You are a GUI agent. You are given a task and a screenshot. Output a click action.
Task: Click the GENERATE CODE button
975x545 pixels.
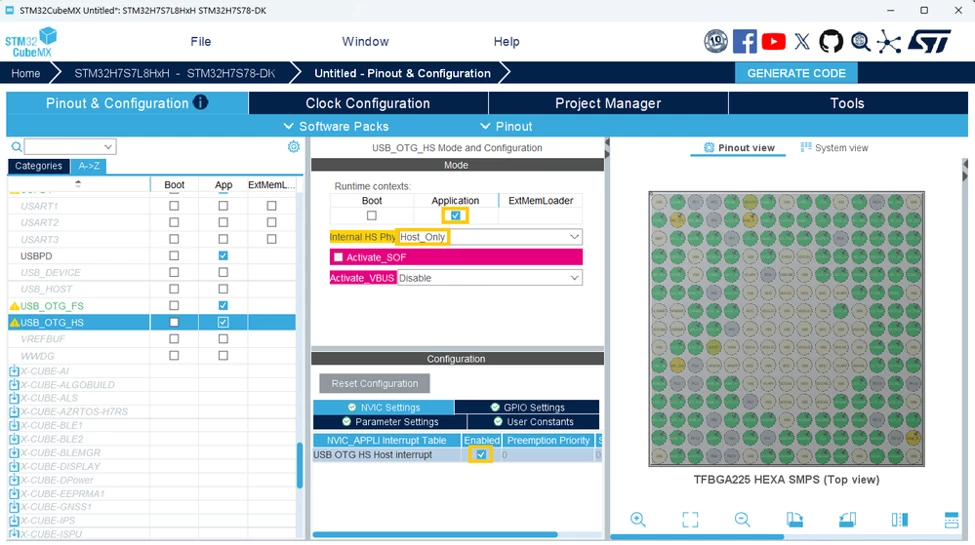click(796, 73)
